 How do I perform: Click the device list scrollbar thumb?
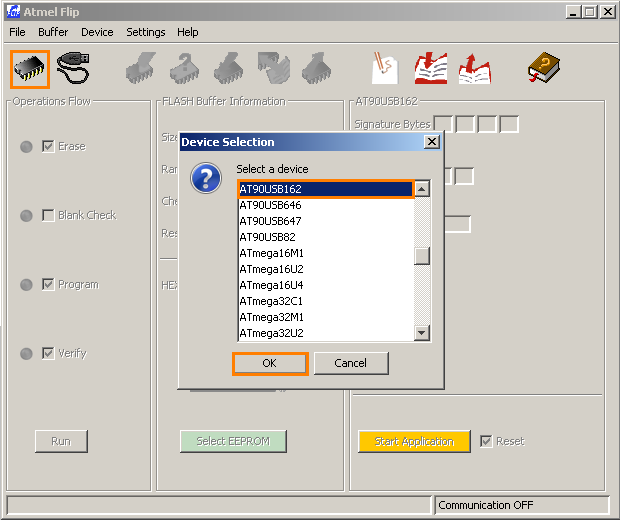click(x=422, y=256)
